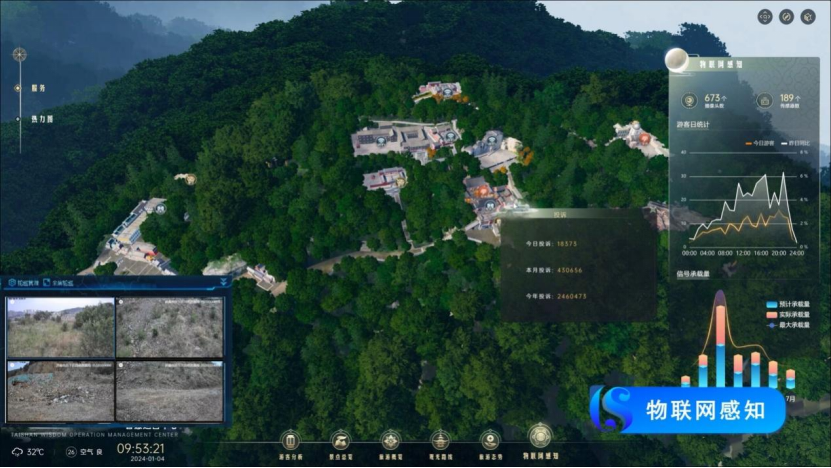This screenshot has height=468, width=831.
Task: Click the weather cloud icon beside 32℃
Action: [17, 452]
